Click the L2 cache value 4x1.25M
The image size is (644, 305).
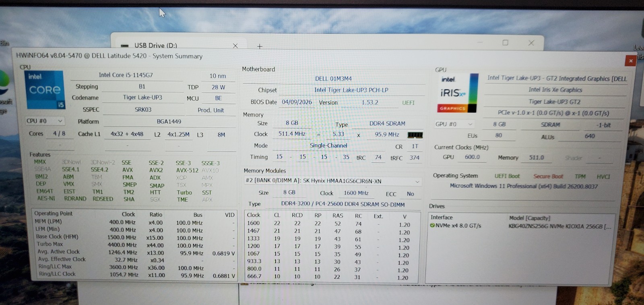point(178,135)
